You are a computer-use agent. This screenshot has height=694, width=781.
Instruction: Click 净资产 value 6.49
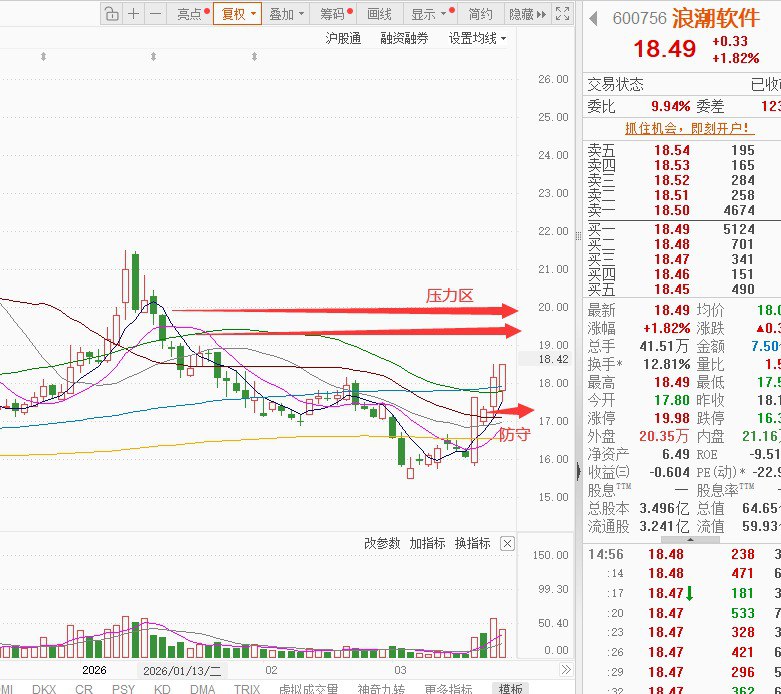(x=676, y=454)
